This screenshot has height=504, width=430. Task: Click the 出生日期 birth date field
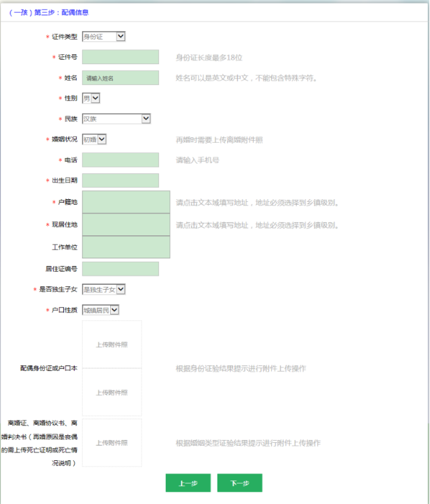click(120, 181)
